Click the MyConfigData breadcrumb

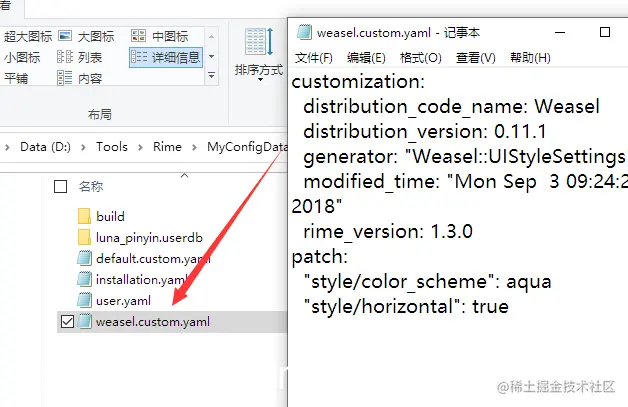click(247, 147)
